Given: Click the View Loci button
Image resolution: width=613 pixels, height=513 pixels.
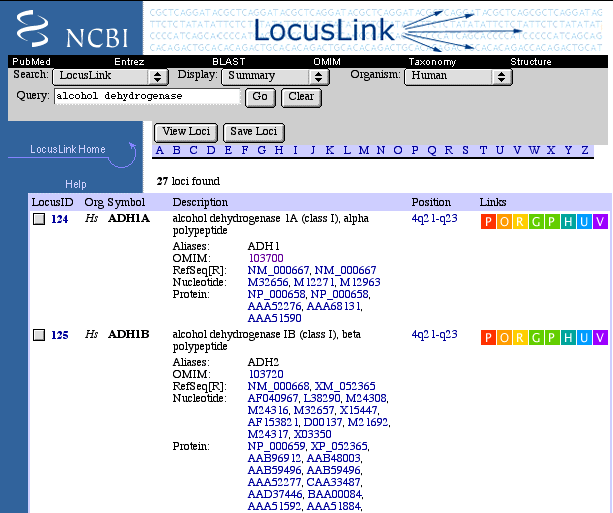Looking at the screenshot, I should pos(186,132).
